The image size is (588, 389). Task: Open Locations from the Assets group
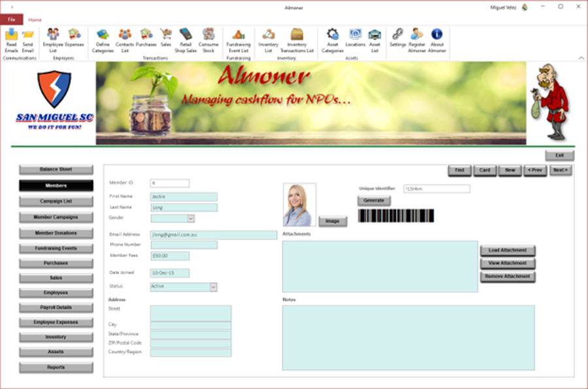(x=355, y=37)
